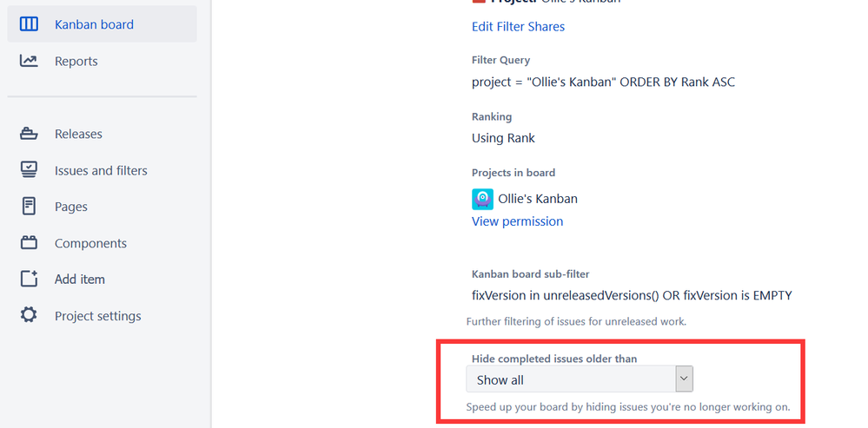The height and width of the screenshot is (428, 868).
Task: Open the Reports sidebar item
Action: tap(102, 61)
